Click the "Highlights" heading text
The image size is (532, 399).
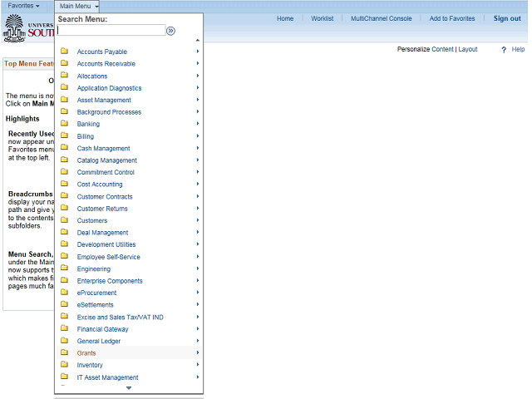(22, 119)
